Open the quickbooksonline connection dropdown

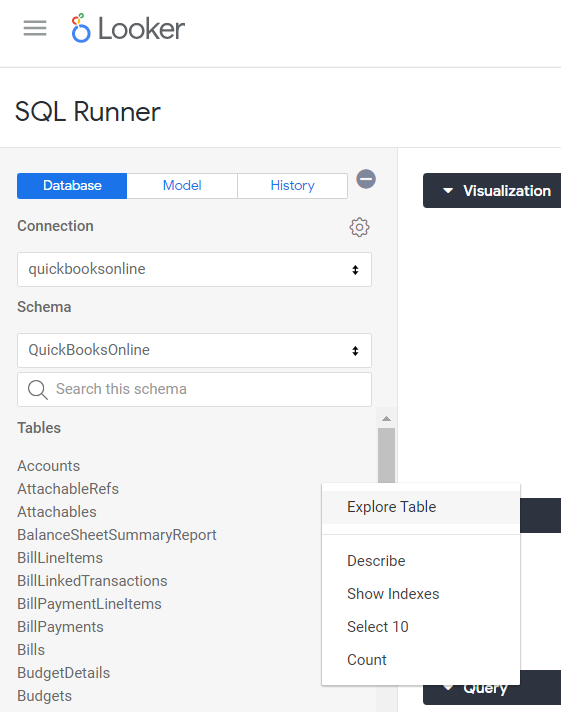pos(194,269)
